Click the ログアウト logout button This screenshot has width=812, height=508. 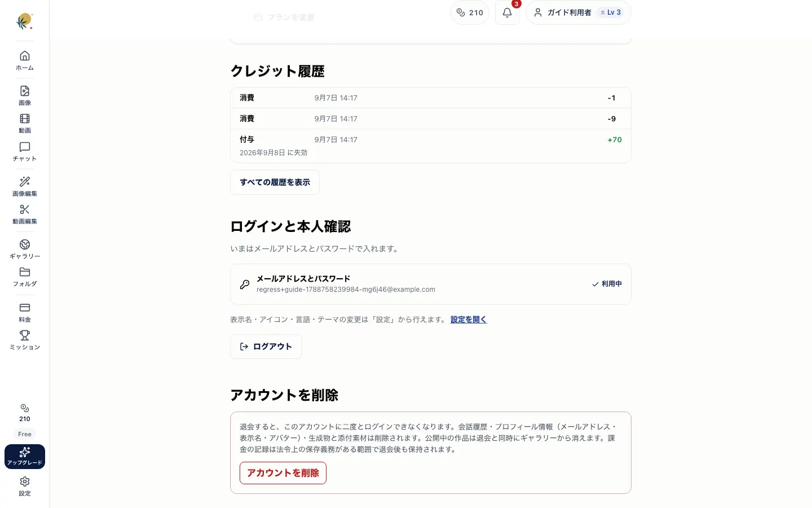pos(266,347)
